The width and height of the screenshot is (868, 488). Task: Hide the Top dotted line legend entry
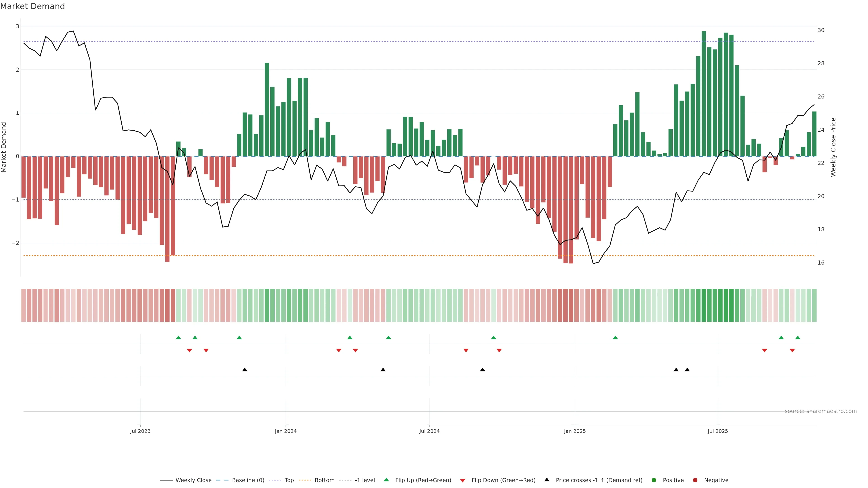point(289,480)
